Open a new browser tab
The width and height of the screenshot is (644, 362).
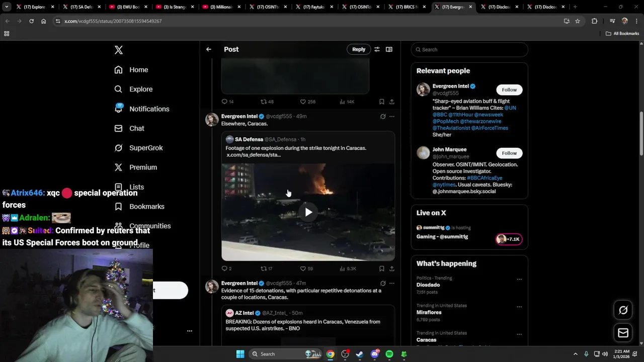click(x=575, y=7)
